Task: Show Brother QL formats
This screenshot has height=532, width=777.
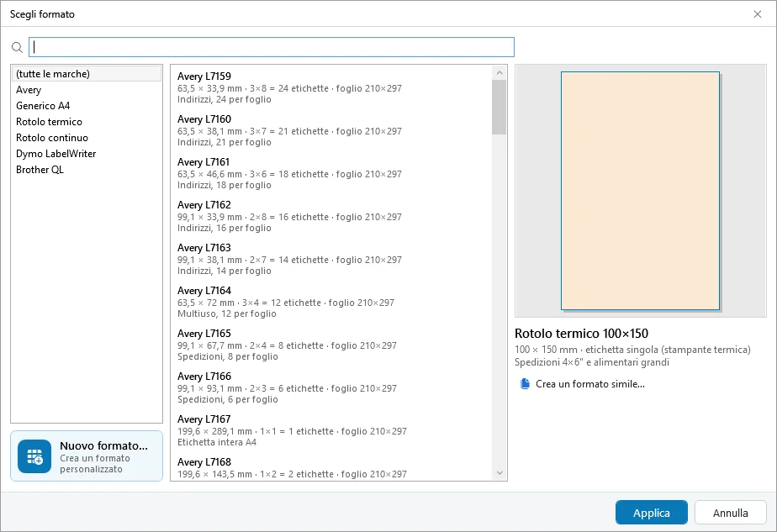Action: (87, 170)
